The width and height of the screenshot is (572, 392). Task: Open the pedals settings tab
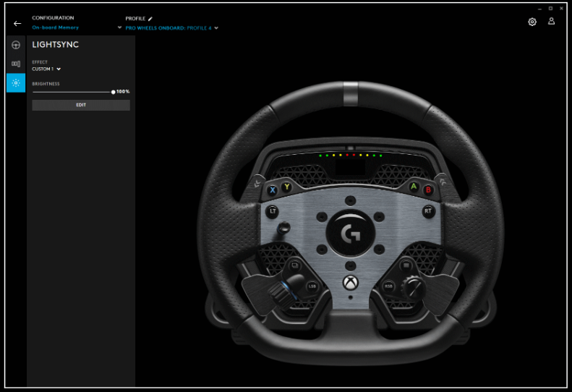[x=16, y=64]
